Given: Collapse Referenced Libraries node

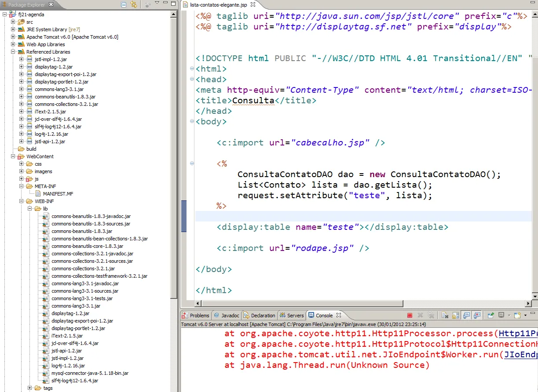Looking at the screenshot, I should tap(13, 52).
